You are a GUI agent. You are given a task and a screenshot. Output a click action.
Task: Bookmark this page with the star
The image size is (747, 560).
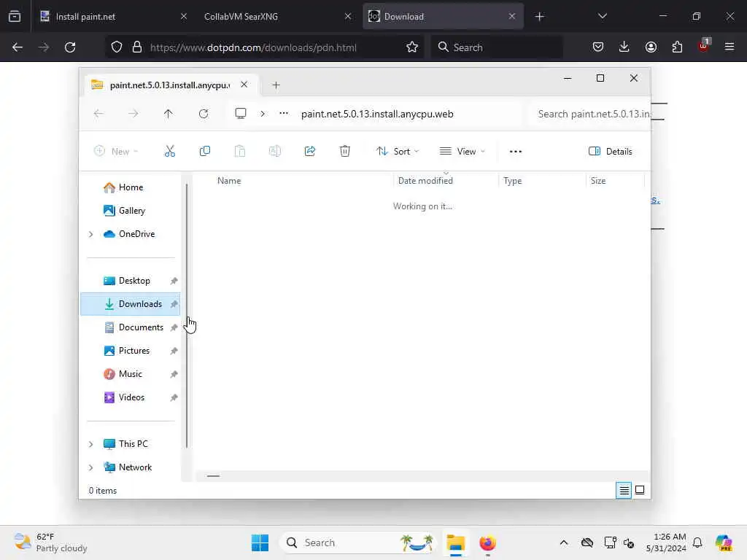[x=412, y=47]
